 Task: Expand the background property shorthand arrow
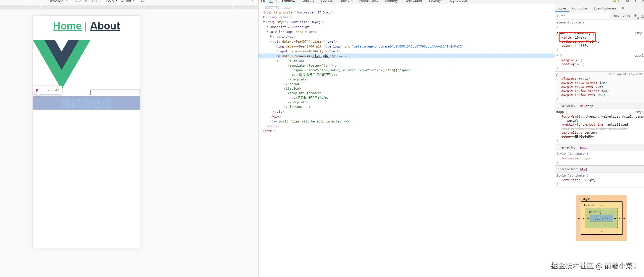(584, 41)
